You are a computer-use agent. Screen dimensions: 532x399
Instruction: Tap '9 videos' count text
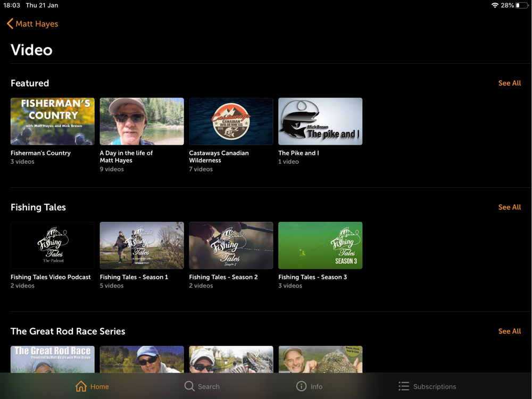tap(112, 169)
